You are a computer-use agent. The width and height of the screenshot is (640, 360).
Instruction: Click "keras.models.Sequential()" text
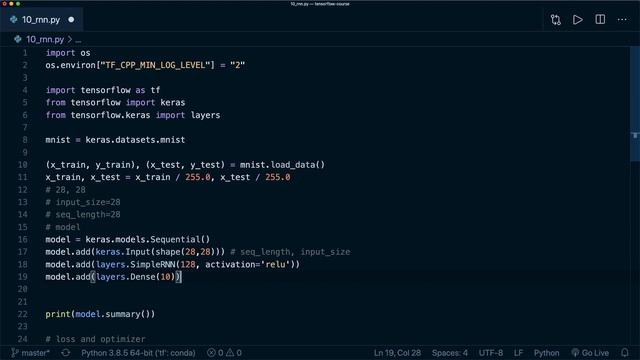tap(148, 240)
